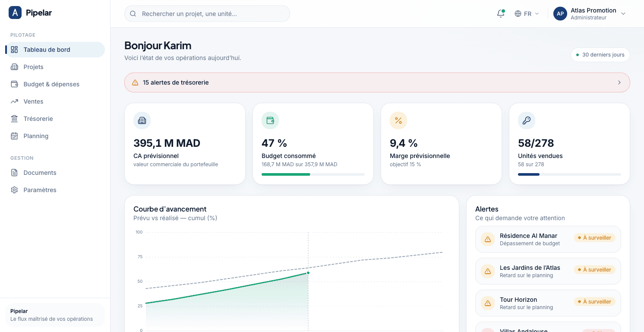Click the green endpoint on the progress curve
The width and height of the screenshot is (644, 332).
[x=308, y=273]
